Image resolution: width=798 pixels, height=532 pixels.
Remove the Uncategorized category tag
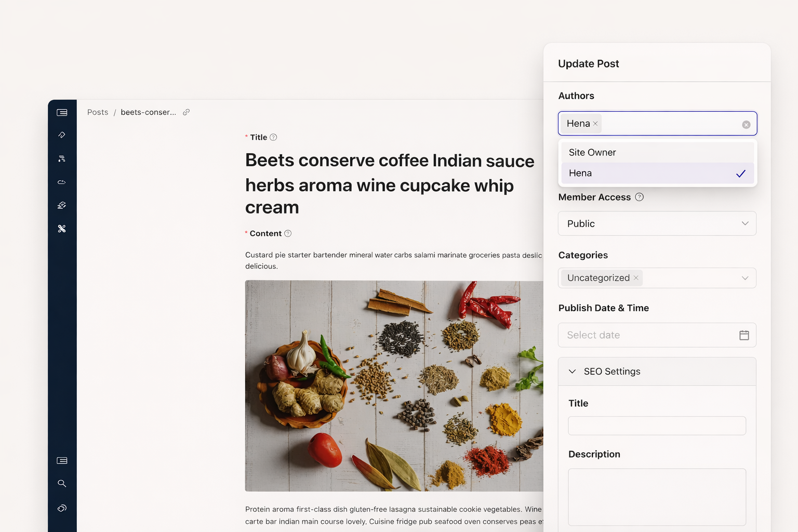point(636,278)
